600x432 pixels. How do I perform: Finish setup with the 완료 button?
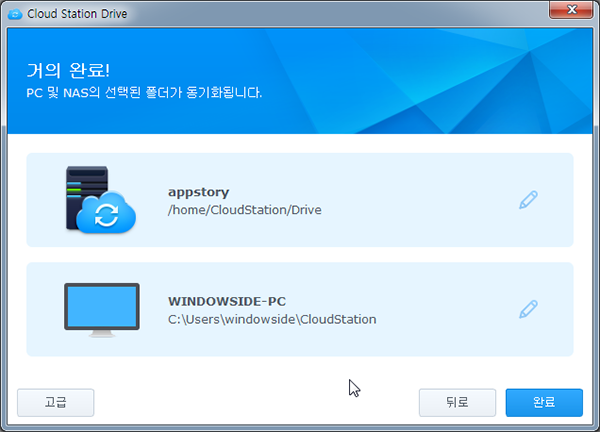point(544,403)
